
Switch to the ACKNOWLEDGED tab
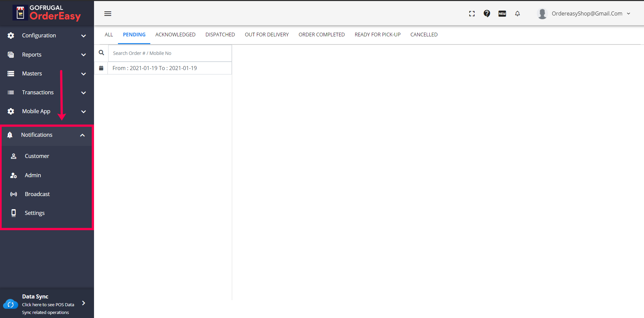(175, 35)
